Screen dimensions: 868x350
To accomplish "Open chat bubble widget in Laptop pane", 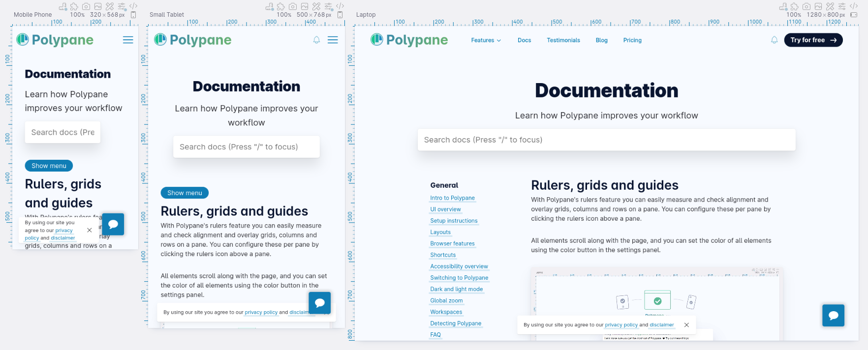I will (833, 315).
